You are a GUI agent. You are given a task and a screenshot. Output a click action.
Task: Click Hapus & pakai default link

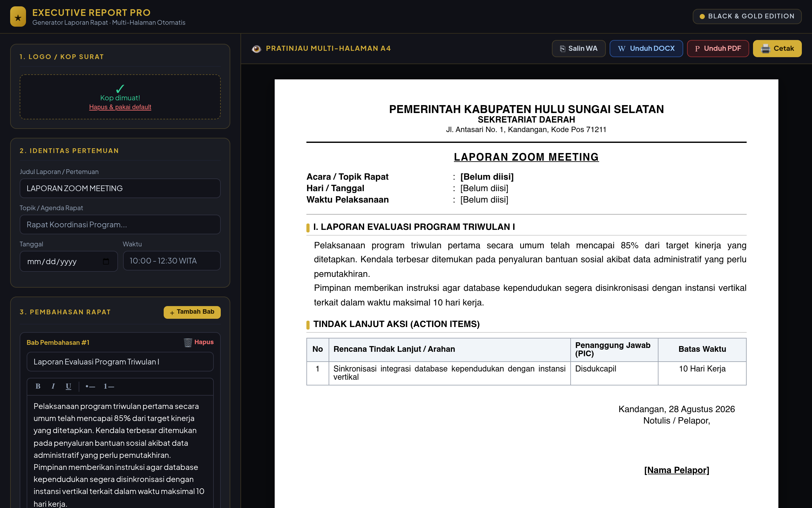[x=120, y=107]
